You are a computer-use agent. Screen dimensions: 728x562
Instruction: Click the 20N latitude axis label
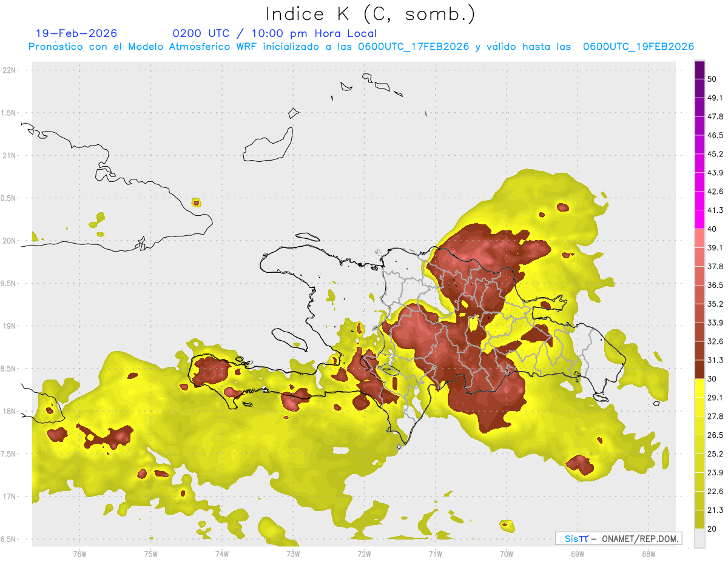tap(10, 241)
